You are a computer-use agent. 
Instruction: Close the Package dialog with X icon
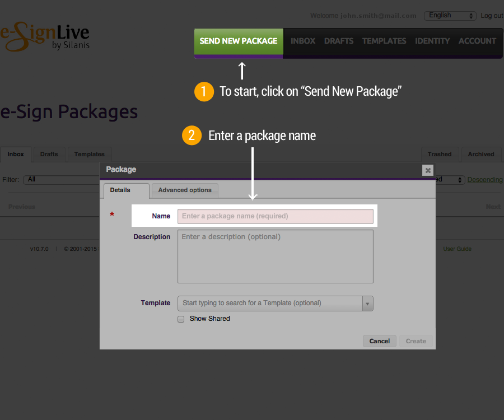(x=428, y=170)
